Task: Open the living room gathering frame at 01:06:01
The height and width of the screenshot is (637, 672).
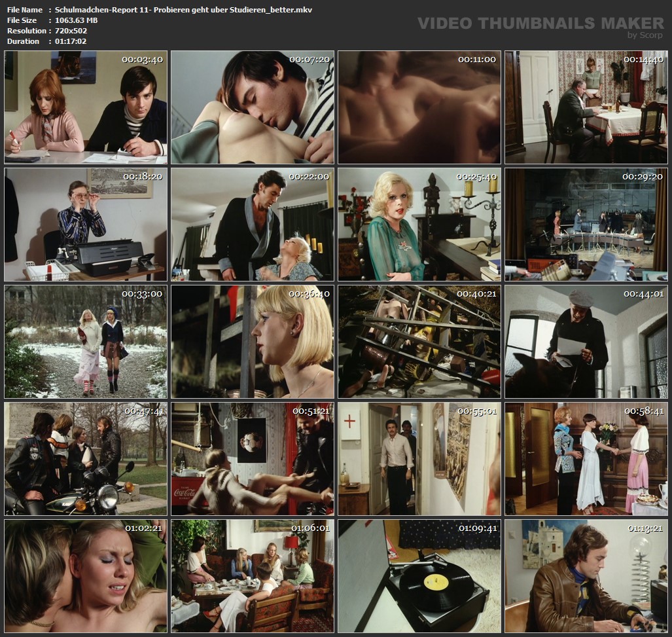Action: 253,575
